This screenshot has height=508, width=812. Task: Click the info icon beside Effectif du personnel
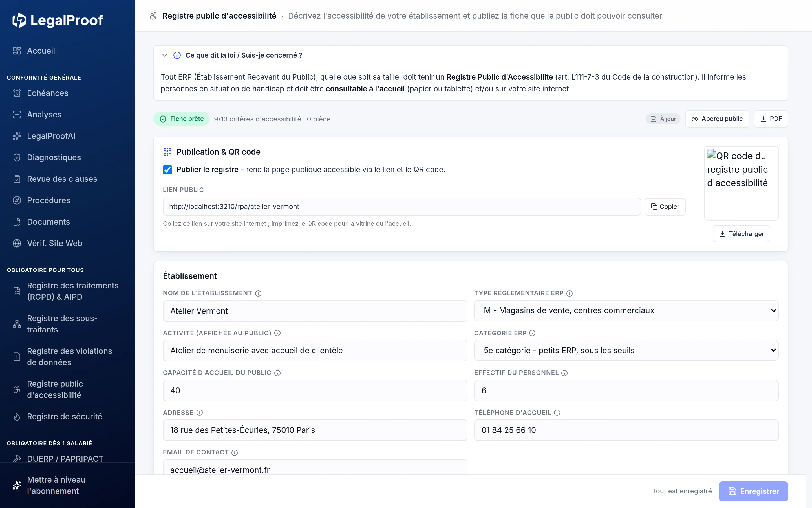tap(564, 373)
